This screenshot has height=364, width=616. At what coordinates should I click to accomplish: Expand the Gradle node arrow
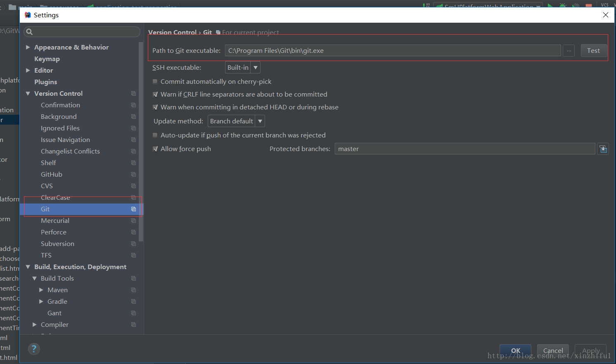[41, 302]
